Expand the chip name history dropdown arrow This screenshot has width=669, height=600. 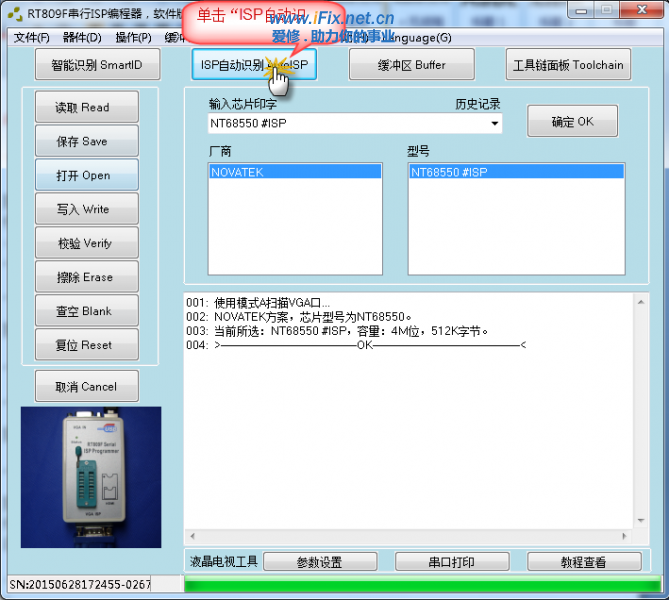coord(494,124)
